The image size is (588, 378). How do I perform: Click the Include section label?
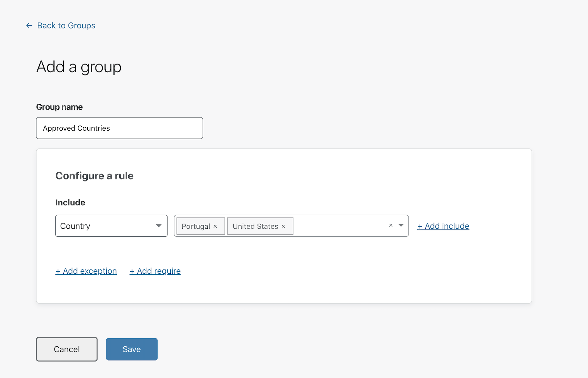(70, 202)
